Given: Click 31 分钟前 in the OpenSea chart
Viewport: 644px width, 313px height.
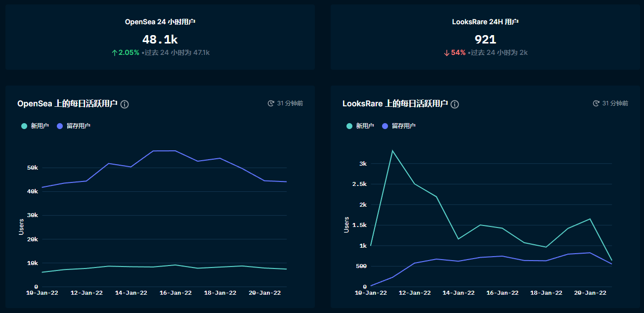Looking at the screenshot, I should click(x=290, y=103).
